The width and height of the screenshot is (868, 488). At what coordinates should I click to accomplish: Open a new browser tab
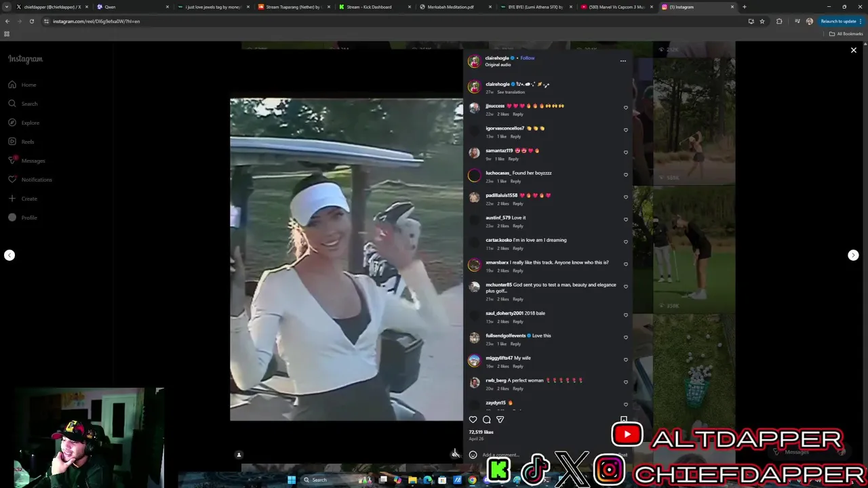coord(744,7)
